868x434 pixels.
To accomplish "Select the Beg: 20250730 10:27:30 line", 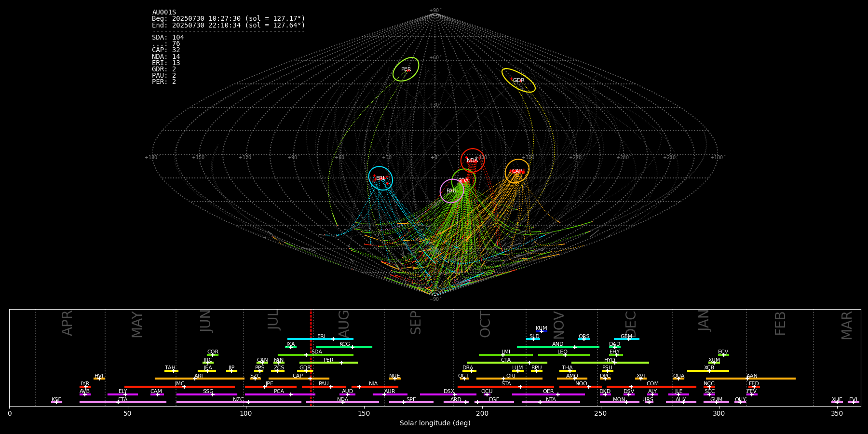I will click(x=229, y=19).
